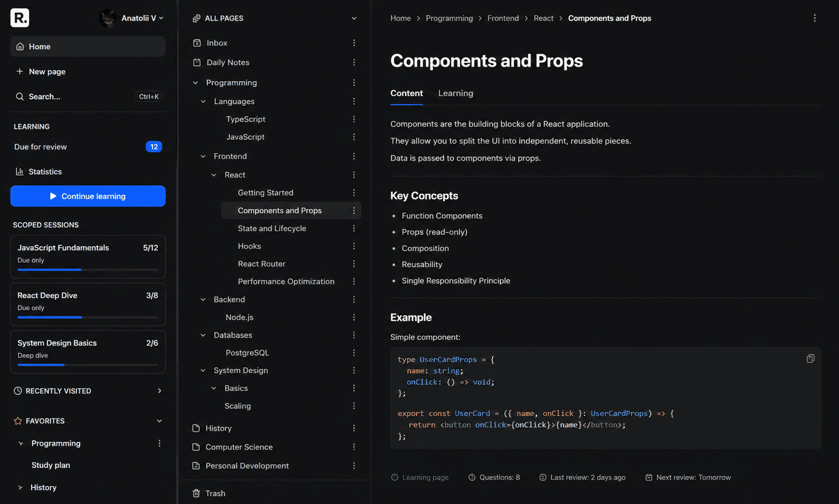Click the Personal Development page icon
Viewport: 839px width, 504px height.
[196, 466]
